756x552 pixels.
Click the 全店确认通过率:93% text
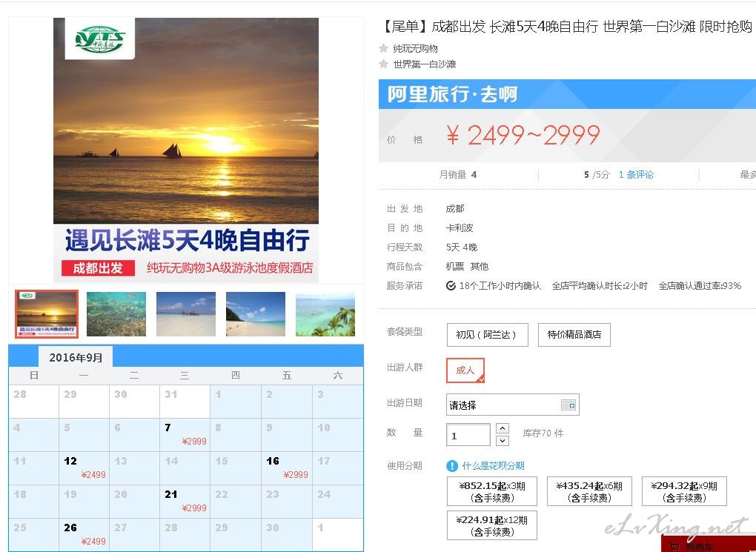700,286
